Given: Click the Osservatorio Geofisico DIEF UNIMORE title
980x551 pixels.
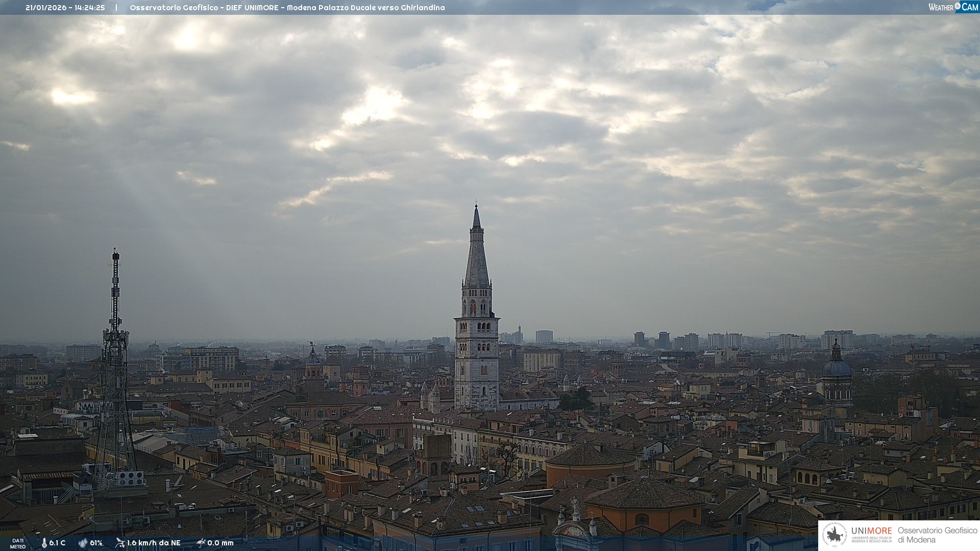Looking at the screenshot, I should pos(287,8).
